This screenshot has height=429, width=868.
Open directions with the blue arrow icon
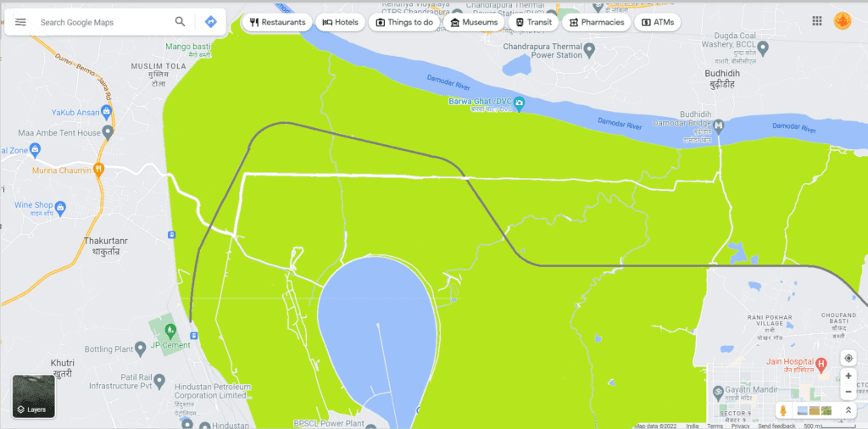click(x=211, y=22)
